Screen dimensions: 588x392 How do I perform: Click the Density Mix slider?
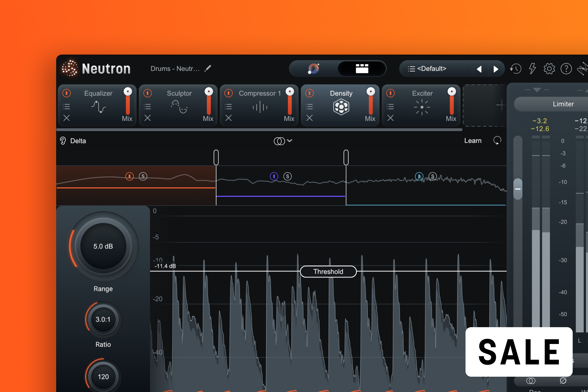[x=371, y=102]
